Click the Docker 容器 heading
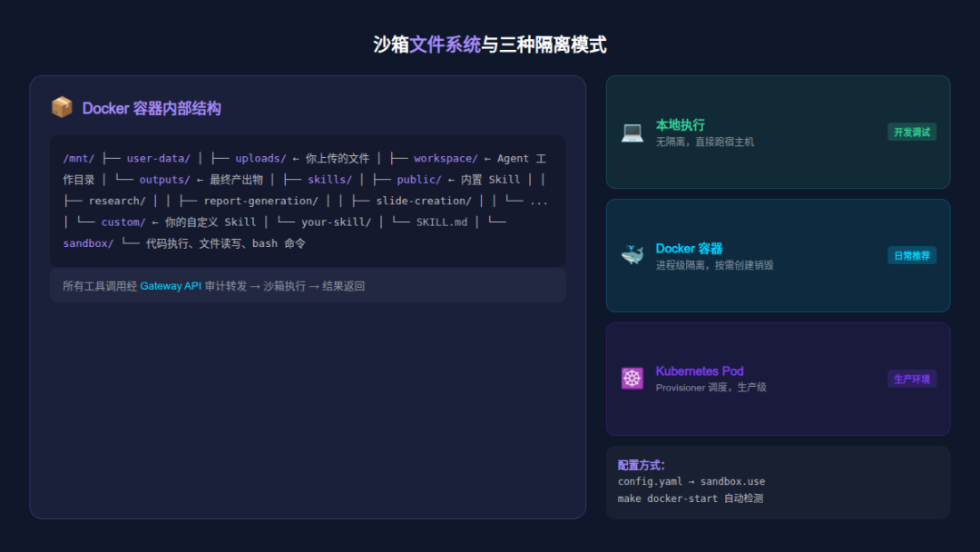980x552 pixels. [x=689, y=248]
